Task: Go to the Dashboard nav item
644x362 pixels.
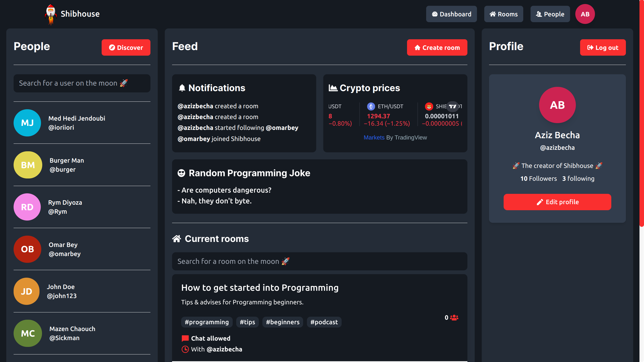Action: (451, 14)
